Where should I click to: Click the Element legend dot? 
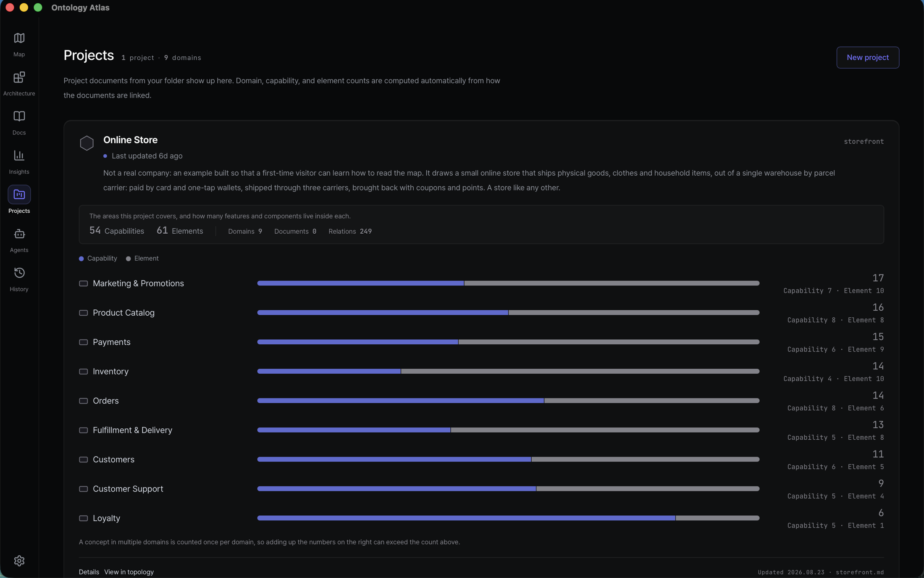129,259
